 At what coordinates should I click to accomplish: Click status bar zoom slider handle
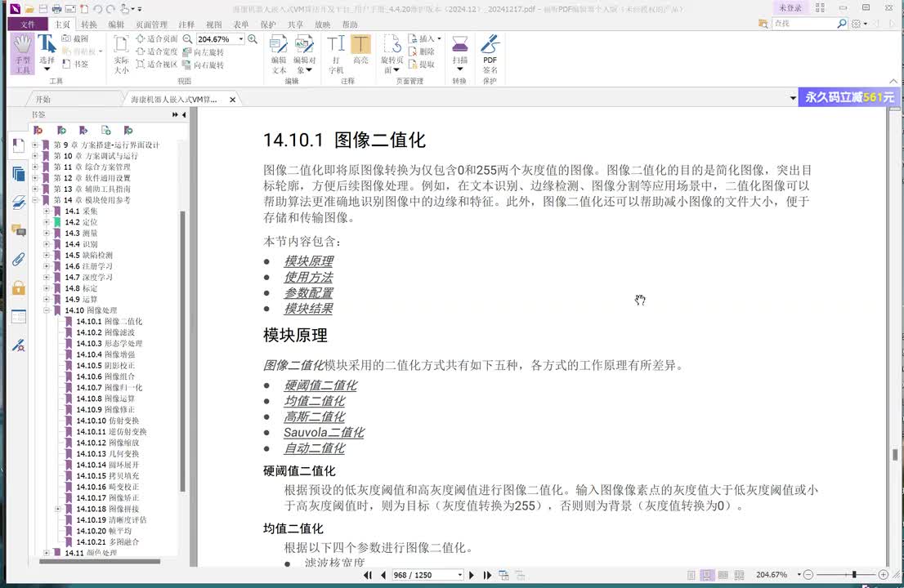854,575
